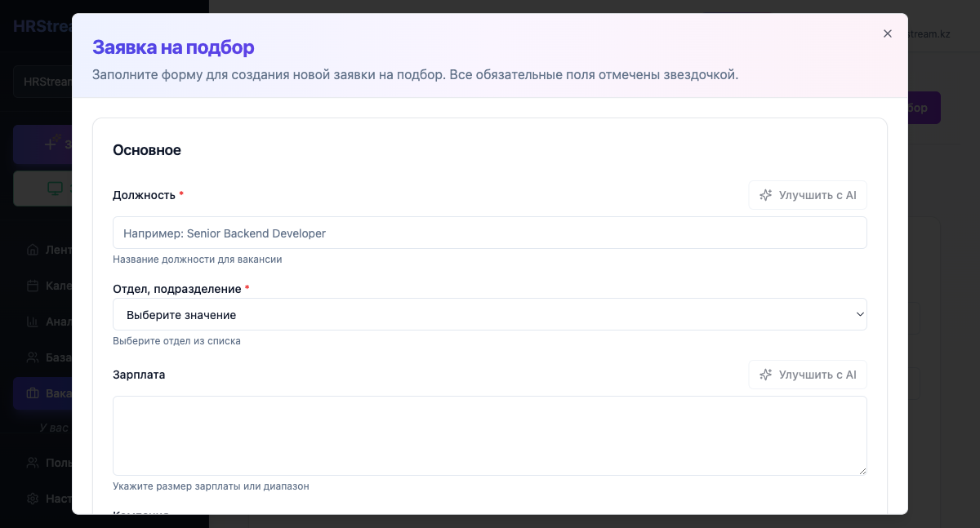This screenshot has height=528, width=980.
Task: Click the plus icon button in sidebar
Action: [x=49, y=144]
